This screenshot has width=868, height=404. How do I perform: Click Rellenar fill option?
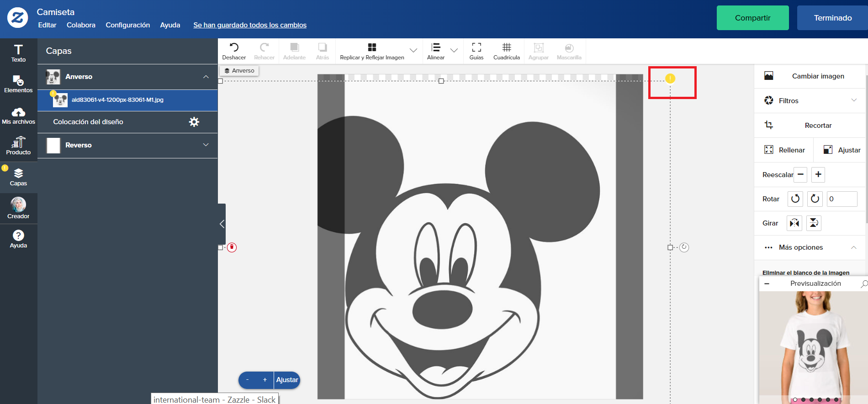pyautogui.click(x=784, y=150)
